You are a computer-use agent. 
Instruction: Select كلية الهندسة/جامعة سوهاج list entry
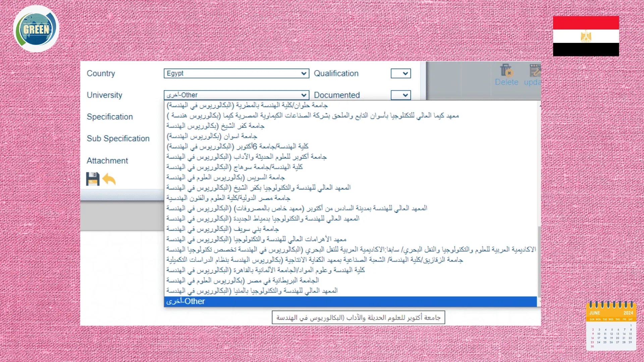234,167
